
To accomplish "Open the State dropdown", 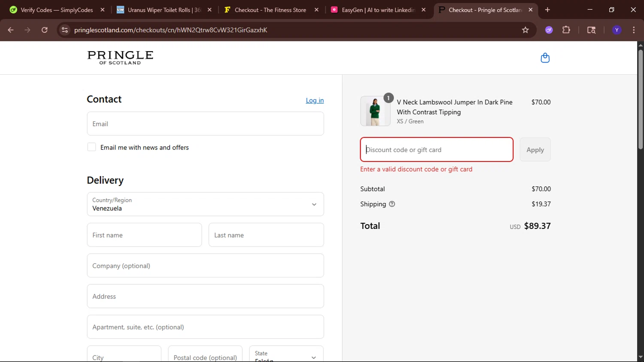I will coord(286,353).
